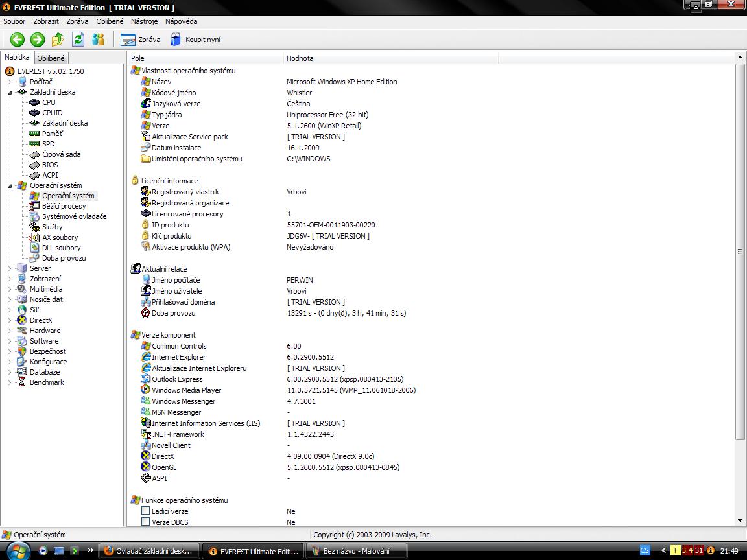Select the Systémové ovladače tree item

(74, 216)
